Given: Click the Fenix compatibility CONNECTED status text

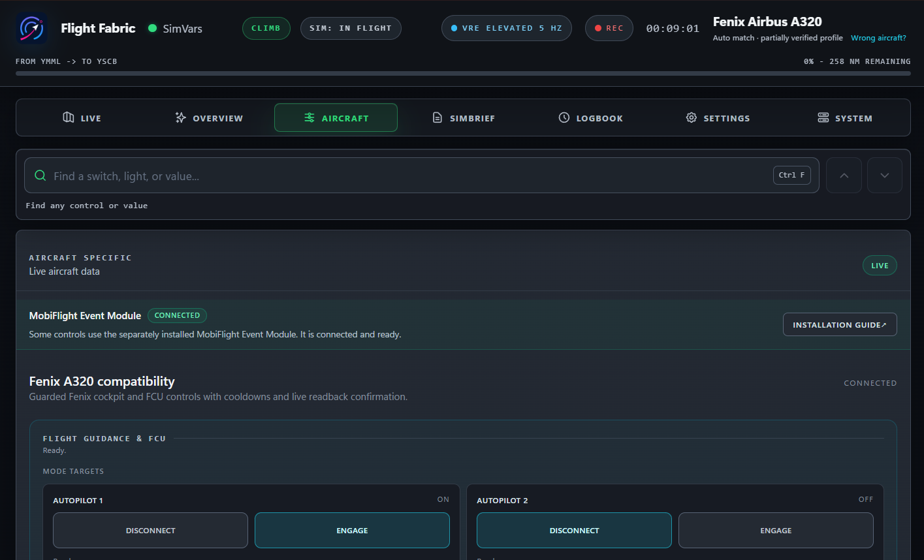Looking at the screenshot, I should 870,383.
